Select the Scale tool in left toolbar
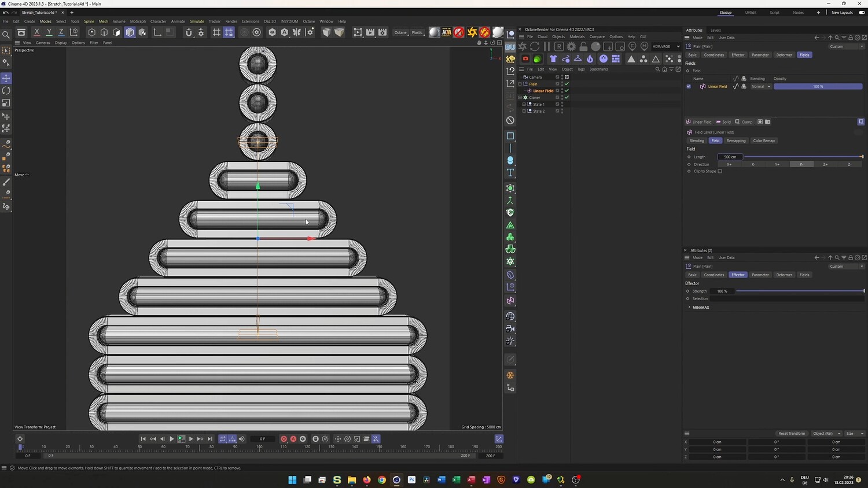The width and height of the screenshot is (868, 488). pos(6,103)
